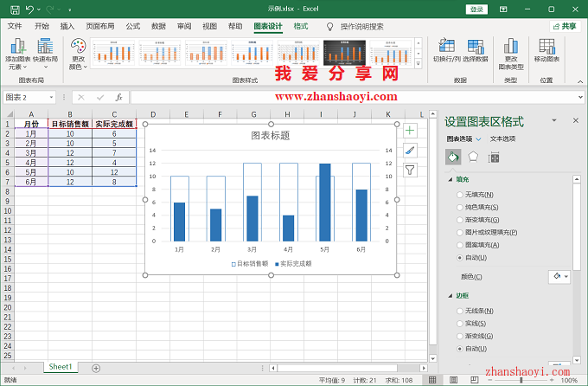Click the dark chart style thumbnail
Screen dimensions: 588x386
tap(344, 53)
